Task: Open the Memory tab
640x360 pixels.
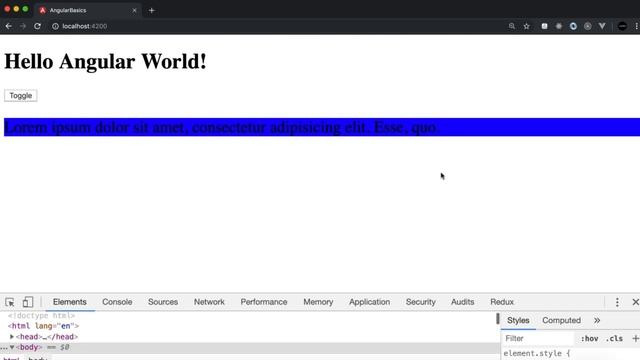Action: pos(318,302)
